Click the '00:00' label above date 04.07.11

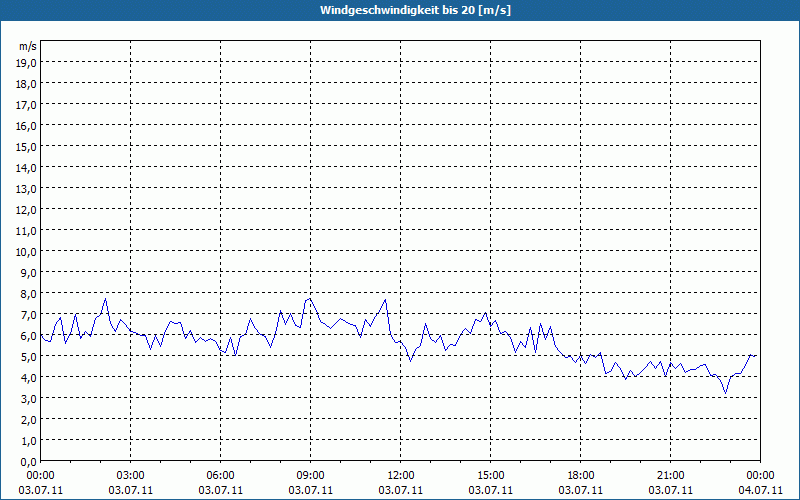point(760,476)
